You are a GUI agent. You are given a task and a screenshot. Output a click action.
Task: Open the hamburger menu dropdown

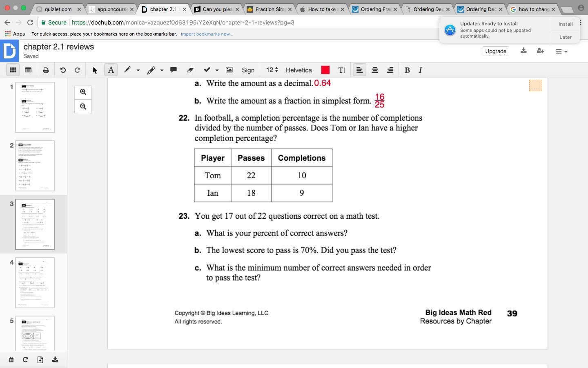[561, 51]
